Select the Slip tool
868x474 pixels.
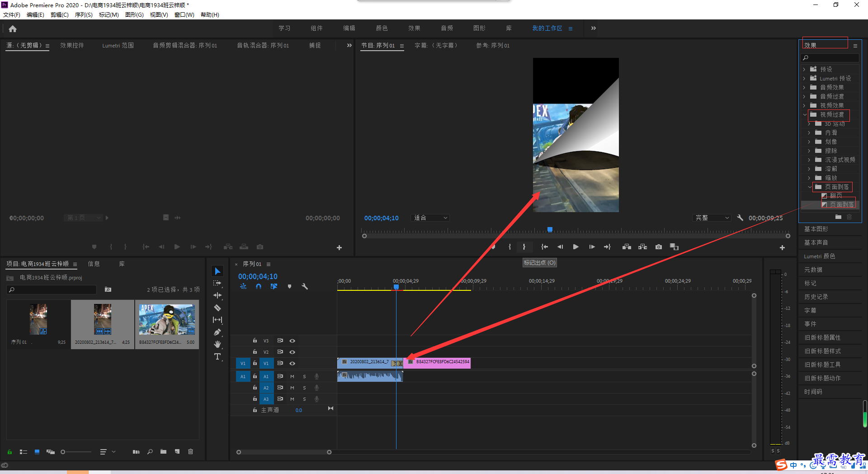[x=217, y=320]
